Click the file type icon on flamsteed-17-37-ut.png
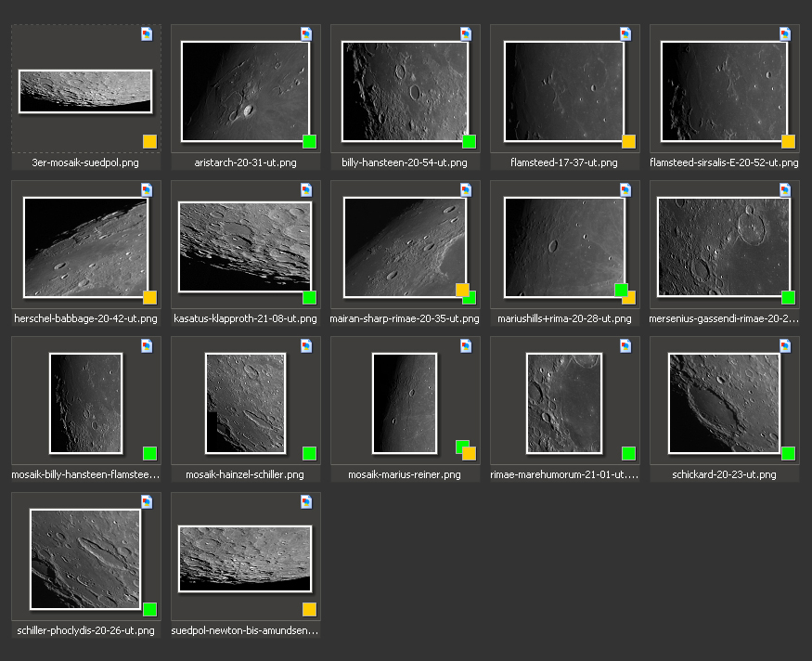The height and width of the screenshot is (661, 812). point(625,34)
